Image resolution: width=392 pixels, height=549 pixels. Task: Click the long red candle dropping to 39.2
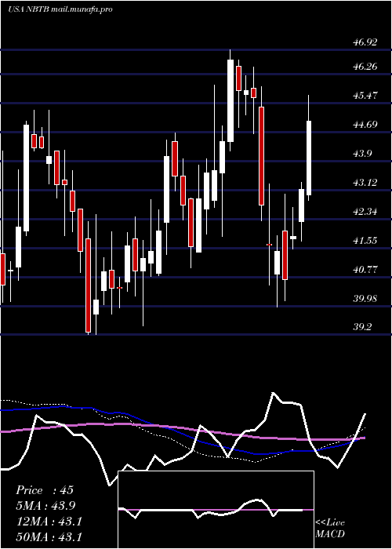(88, 285)
